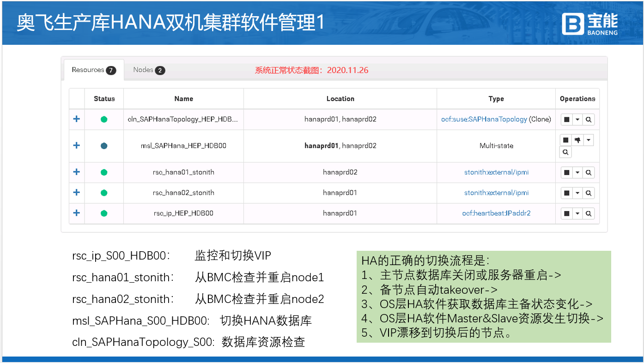Click location hanaprd02 of rsc_hana01_stonith
Viewport: 644px width, 363px height.
[340, 172]
